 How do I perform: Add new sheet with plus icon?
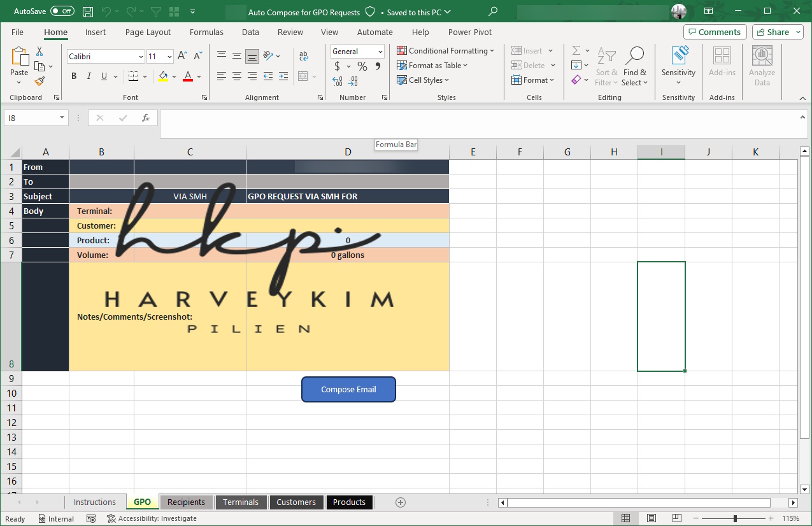coord(401,502)
